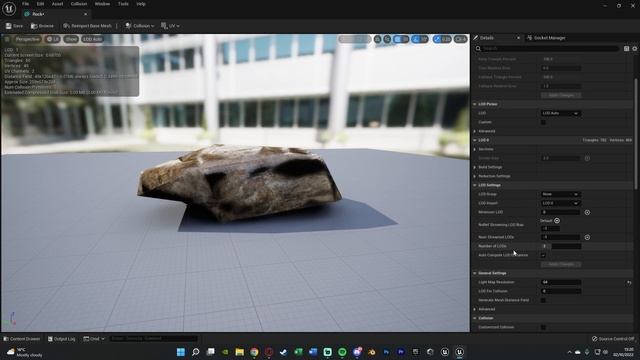The width and height of the screenshot is (640, 360).
Task: Open UV toolbar dropdown
Action: (x=171, y=26)
